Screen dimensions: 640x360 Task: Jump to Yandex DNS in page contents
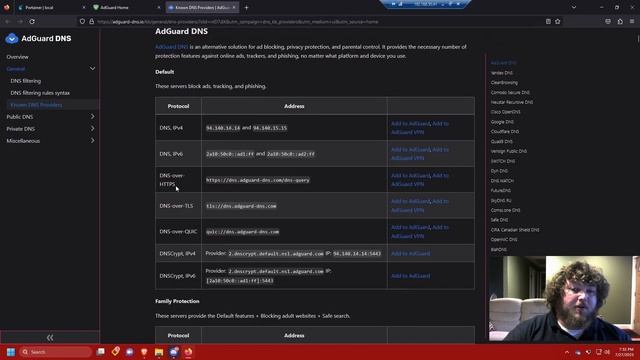point(502,73)
